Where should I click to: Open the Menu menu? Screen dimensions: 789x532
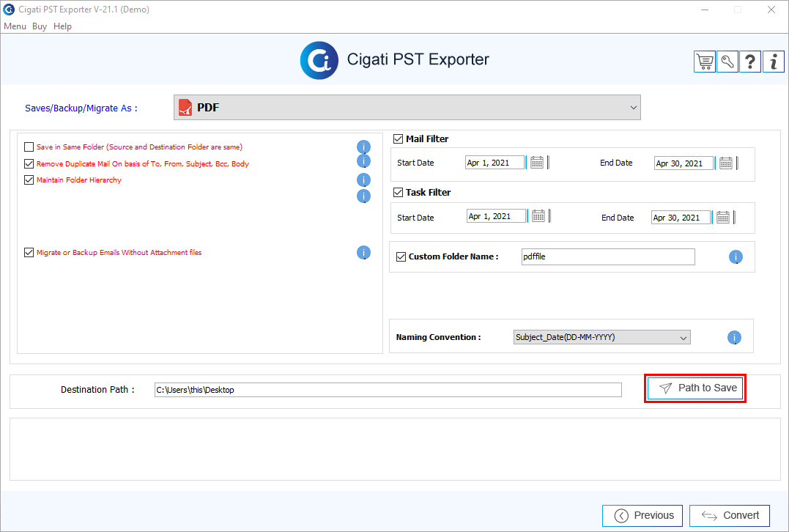click(15, 26)
